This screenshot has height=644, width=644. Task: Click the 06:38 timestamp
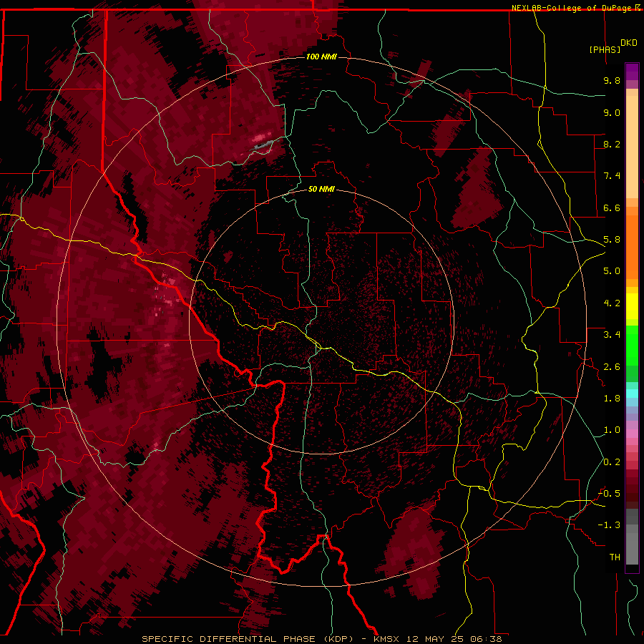point(487,639)
